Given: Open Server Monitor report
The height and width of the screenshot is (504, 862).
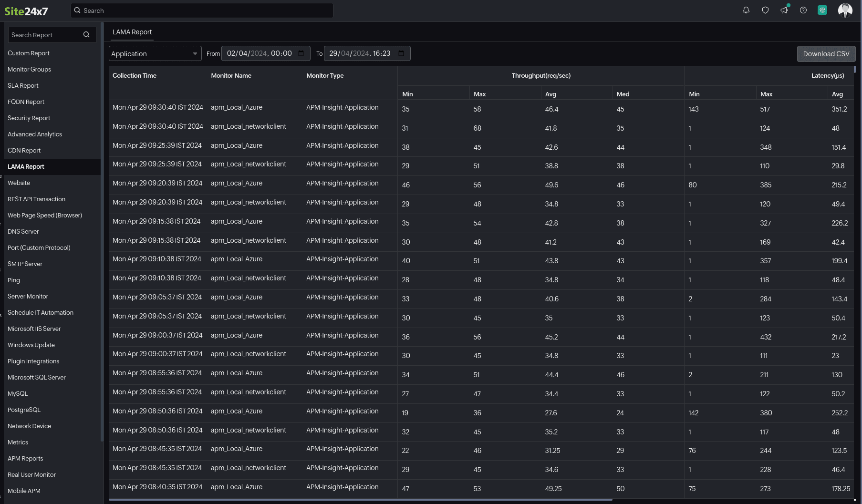Looking at the screenshot, I should pos(28,296).
